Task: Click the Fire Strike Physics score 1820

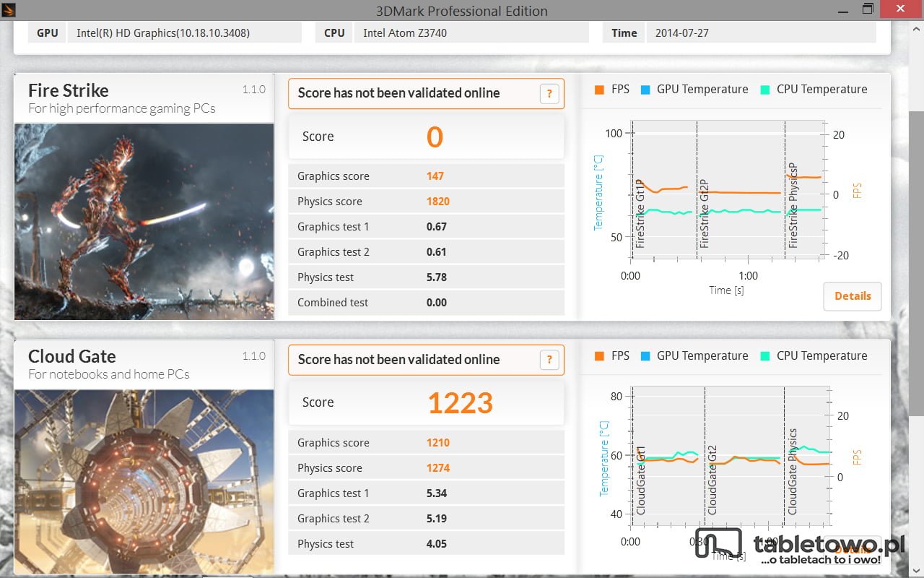Action: [x=438, y=202]
